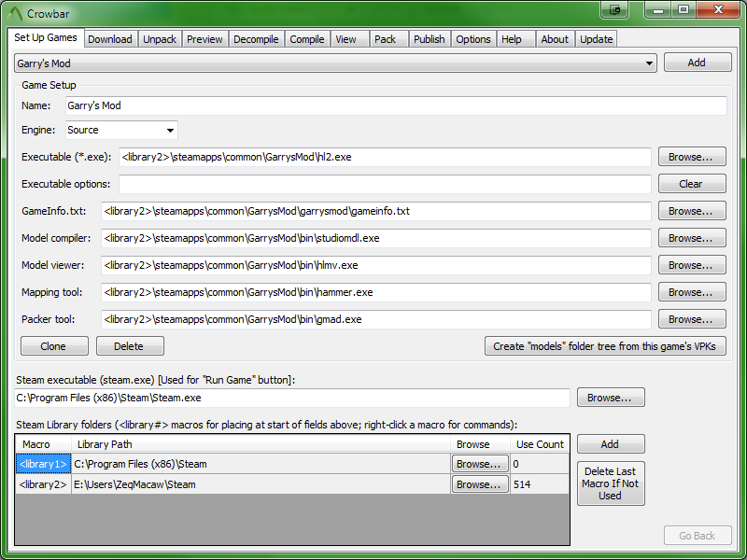
Task: Select the <library1> macro cell
Action: 43,464
